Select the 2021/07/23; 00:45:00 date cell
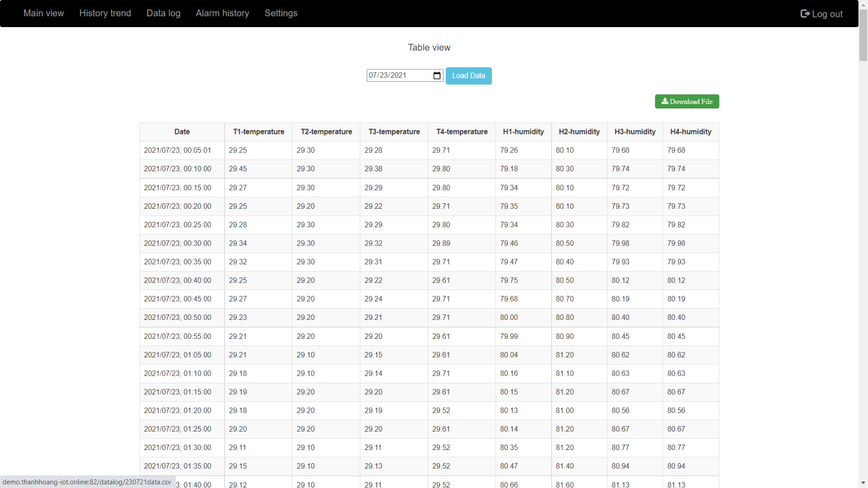868x488 pixels. (182, 299)
